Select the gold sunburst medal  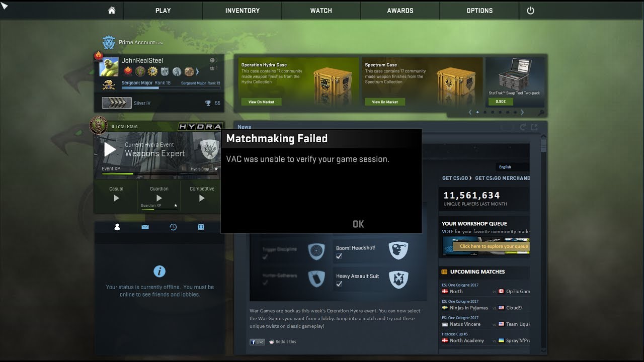coord(152,71)
